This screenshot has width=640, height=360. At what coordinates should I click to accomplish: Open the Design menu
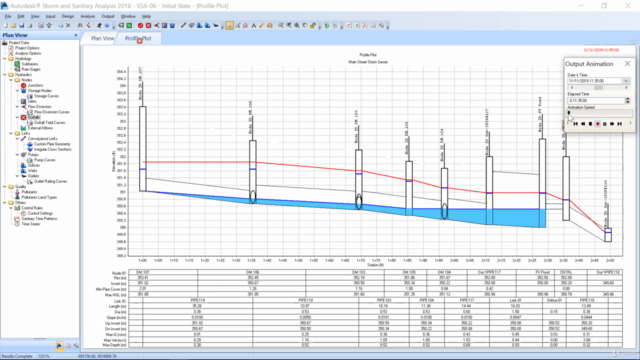[x=68, y=16]
